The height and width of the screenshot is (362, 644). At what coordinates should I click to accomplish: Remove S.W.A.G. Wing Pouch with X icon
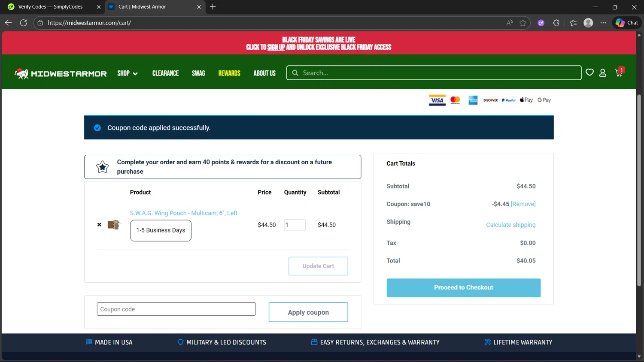(x=99, y=225)
